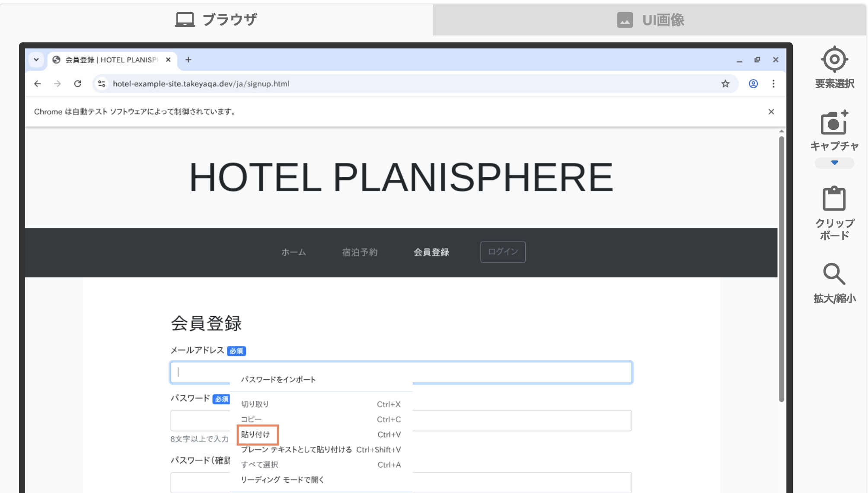Open the 拡大/縮小 magnifier tool
This screenshot has height=493, width=868.
(x=834, y=274)
